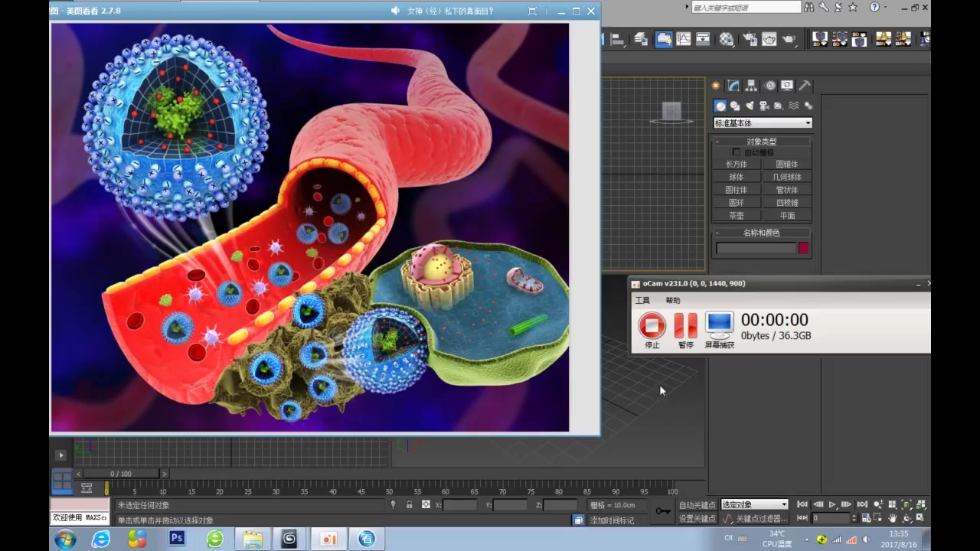This screenshot has width=980, height=551.
Task: Select the Lights category icon
Action: (x=750, y=106)
